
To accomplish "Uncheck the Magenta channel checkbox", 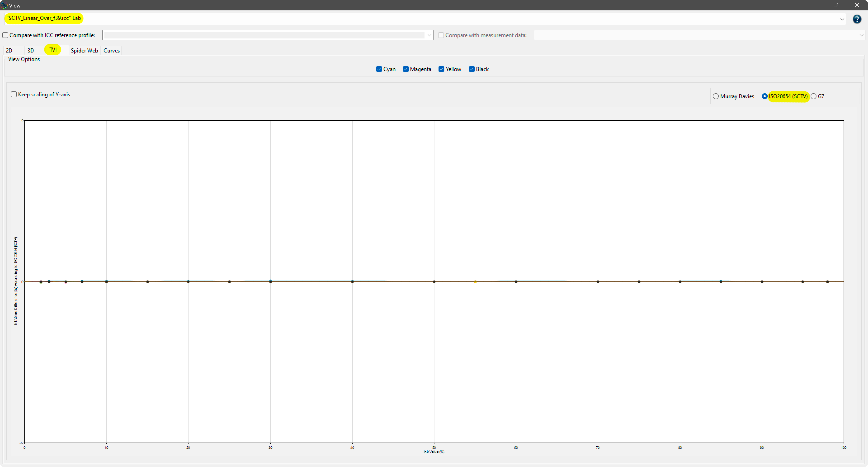I will tap(406, 69).
